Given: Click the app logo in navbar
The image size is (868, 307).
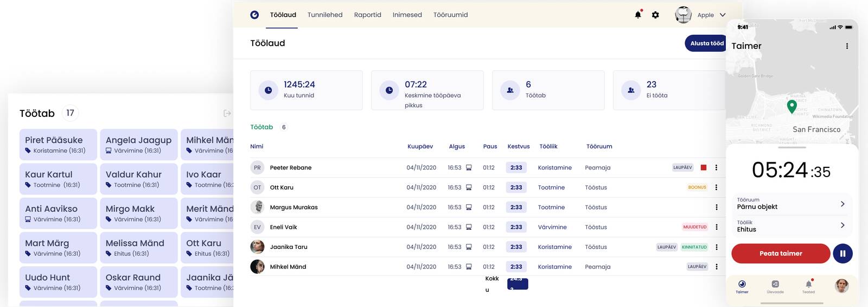Looking at the screenshot, I should pos(254,15).
